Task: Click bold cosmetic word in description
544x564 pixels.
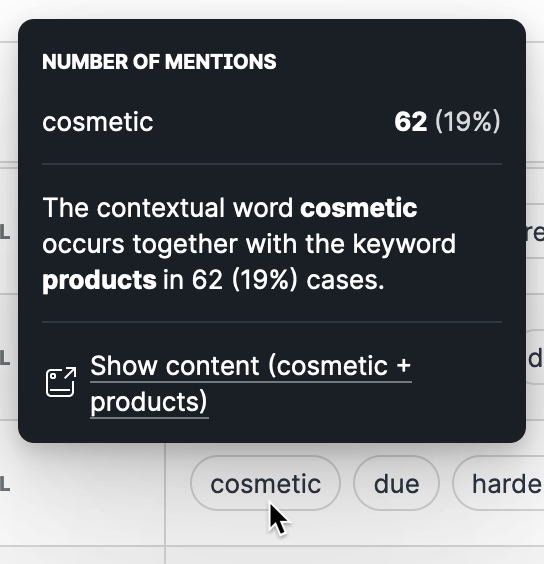Action: click(359, 208)
